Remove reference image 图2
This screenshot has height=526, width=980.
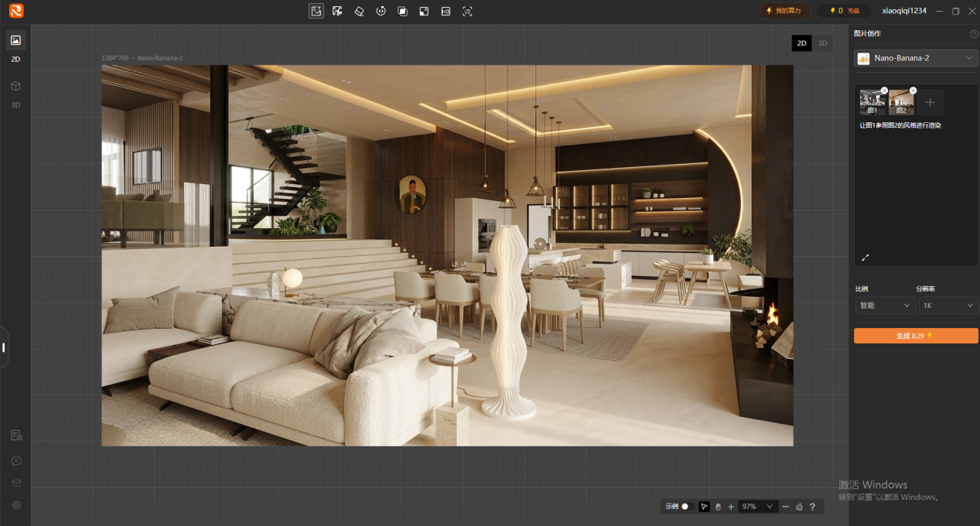[913, 91]
